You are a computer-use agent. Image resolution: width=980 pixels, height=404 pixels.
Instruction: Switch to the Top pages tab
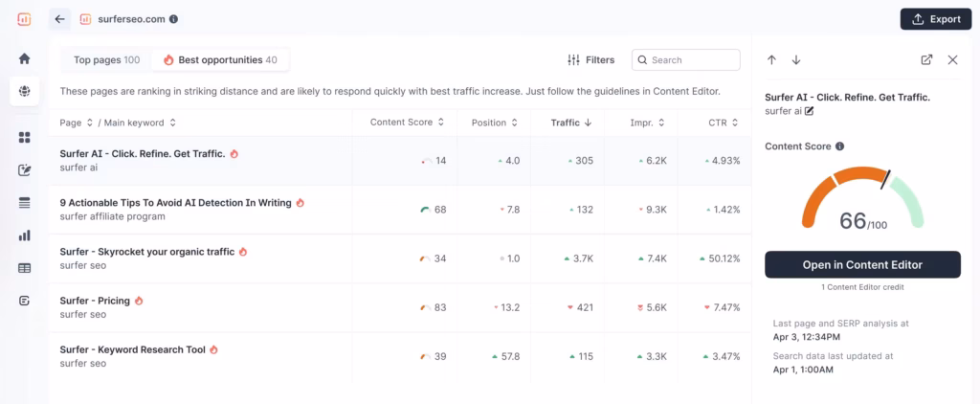pos(106,60)
